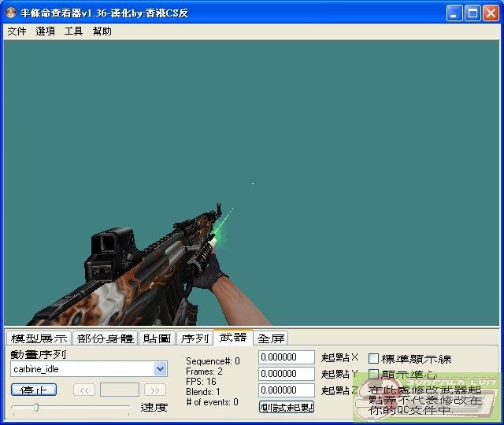504x425 pixels.
Task: Open the 幫助 menu
Action: (102, 31)
